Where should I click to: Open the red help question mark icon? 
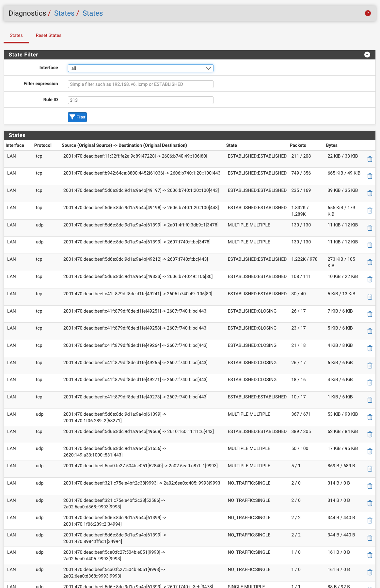(368, 13)
